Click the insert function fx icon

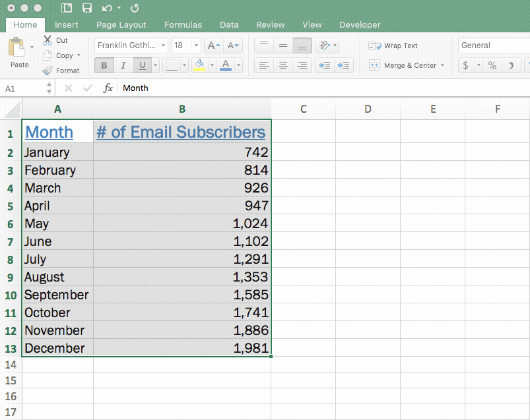108,88
